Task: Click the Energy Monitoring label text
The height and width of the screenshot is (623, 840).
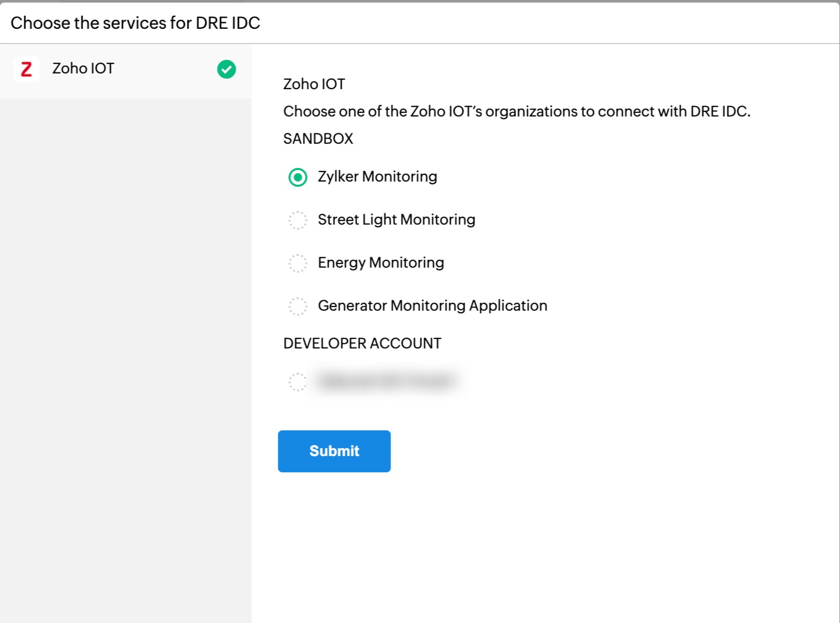Action: (x=380, y=263)
